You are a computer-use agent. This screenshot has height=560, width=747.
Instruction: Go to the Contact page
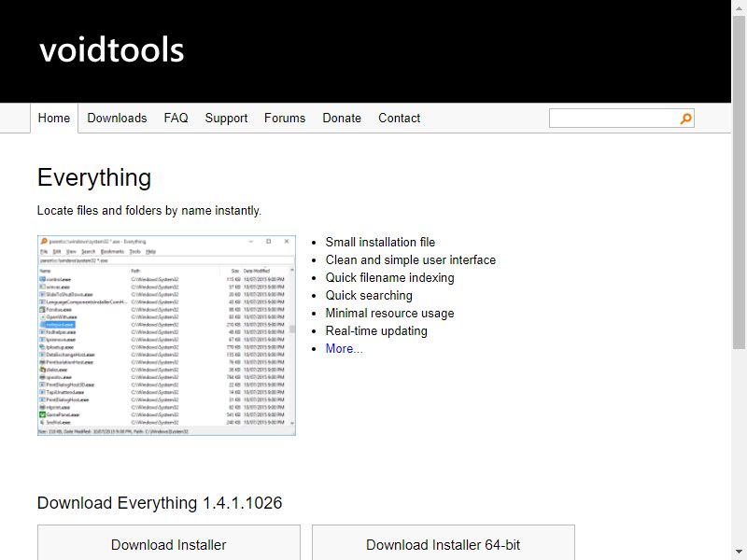pos(399,119)
